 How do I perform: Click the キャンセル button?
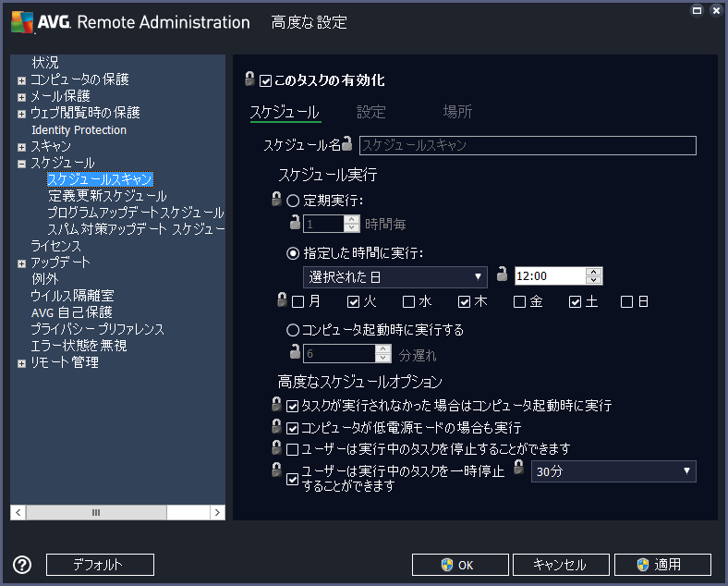[x=561, y=565]
